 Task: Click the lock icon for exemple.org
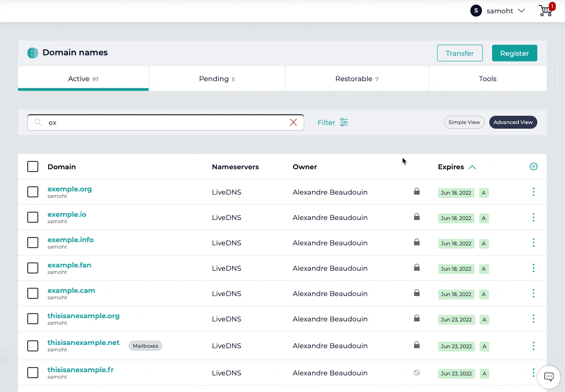[417, 191]
